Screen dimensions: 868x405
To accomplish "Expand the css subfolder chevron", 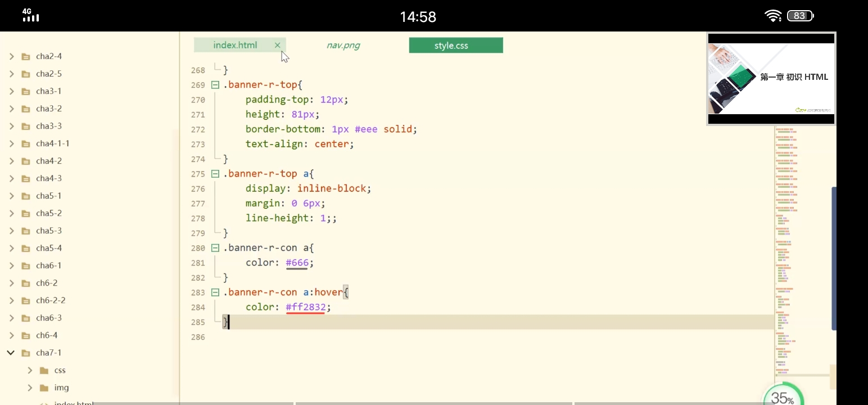I will [30, 370].
